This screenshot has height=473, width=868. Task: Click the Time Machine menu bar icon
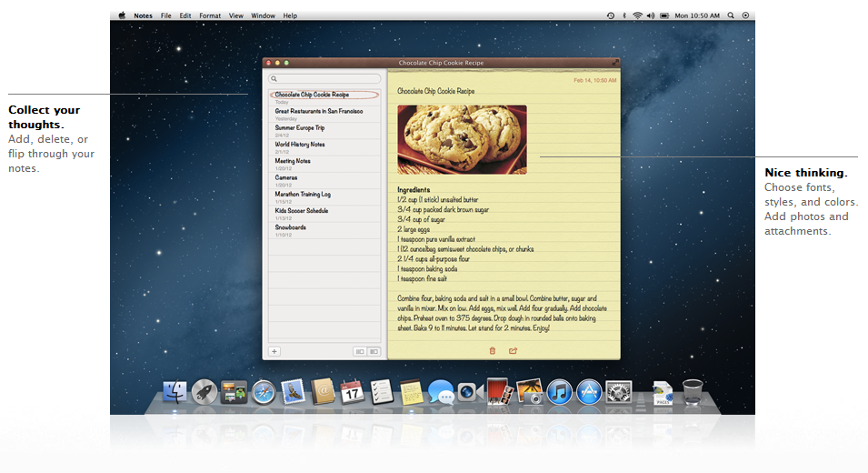(611, 15)
